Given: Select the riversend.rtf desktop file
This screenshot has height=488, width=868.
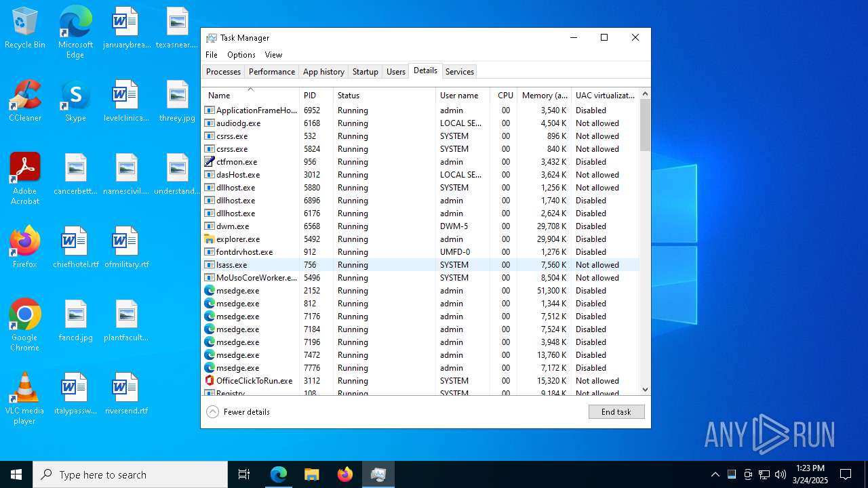Looking at the screenshot, I should click(x=126, y=394).
